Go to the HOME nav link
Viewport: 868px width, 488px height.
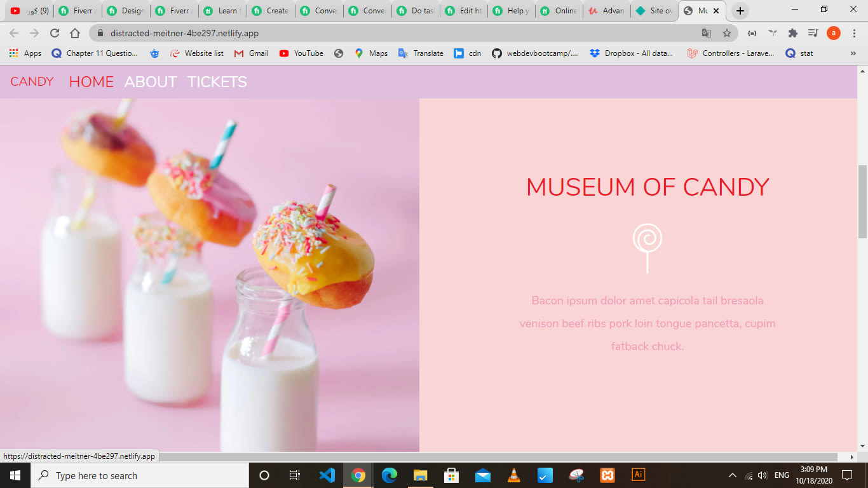point(92,82)
